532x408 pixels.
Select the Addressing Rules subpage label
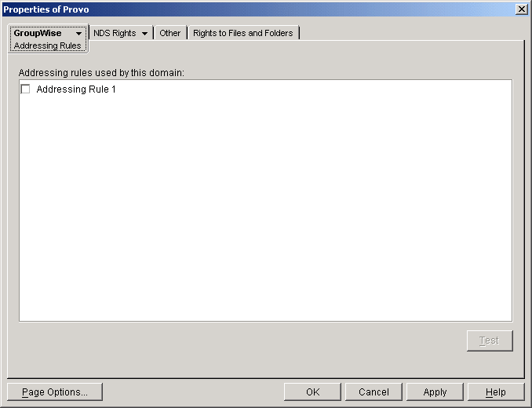[x=48, y=46]
